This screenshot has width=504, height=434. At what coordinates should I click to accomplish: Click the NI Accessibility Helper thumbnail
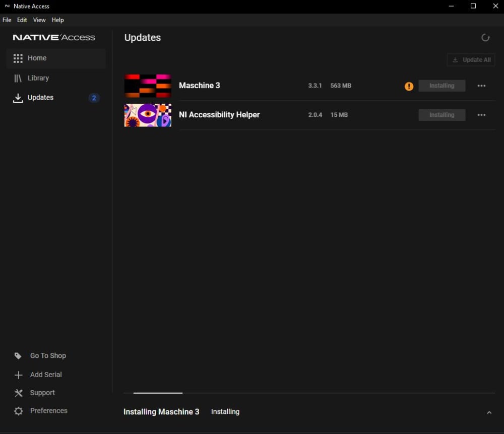tap(148, 115)
